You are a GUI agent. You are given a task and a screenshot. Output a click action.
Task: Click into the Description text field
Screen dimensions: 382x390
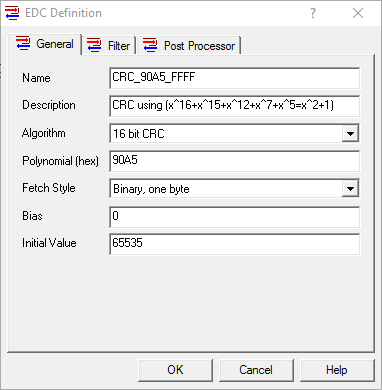[x=235, y=106]
